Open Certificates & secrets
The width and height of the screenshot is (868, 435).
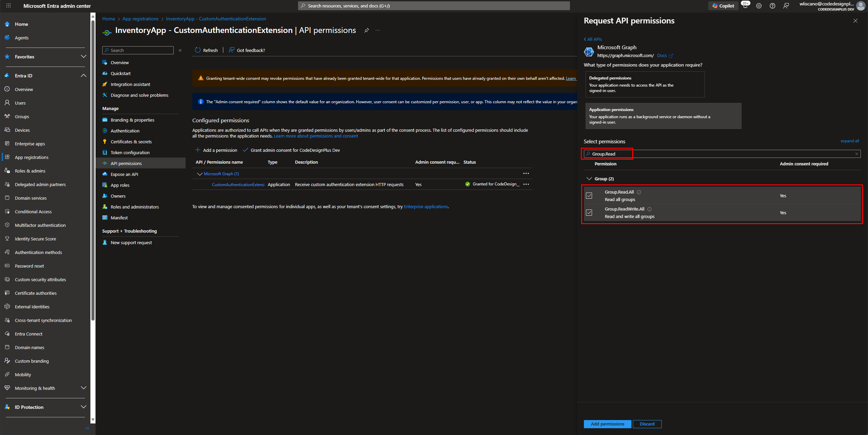pos(131,142)
